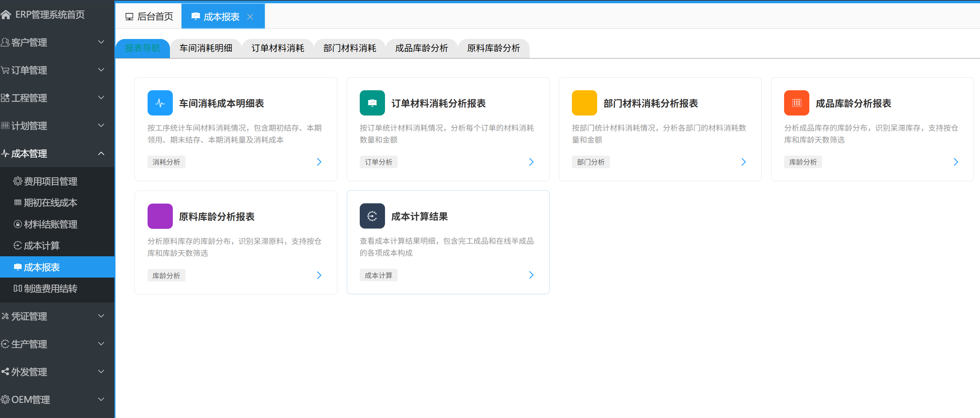Expand the 客户管理 menu chevron
The height and width of the screenshot is (418, 980).
(x=101, y=42)
